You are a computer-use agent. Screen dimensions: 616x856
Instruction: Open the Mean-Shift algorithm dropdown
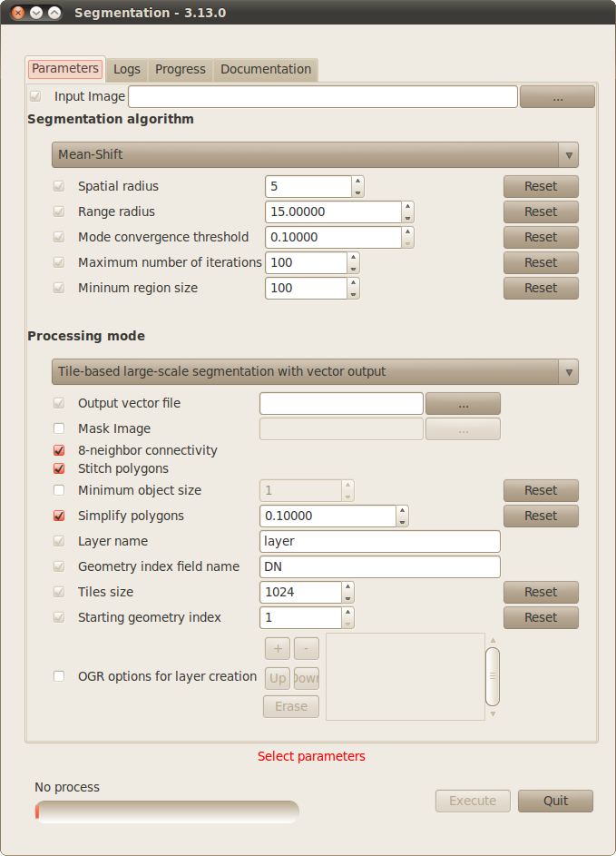click(315, 155)
